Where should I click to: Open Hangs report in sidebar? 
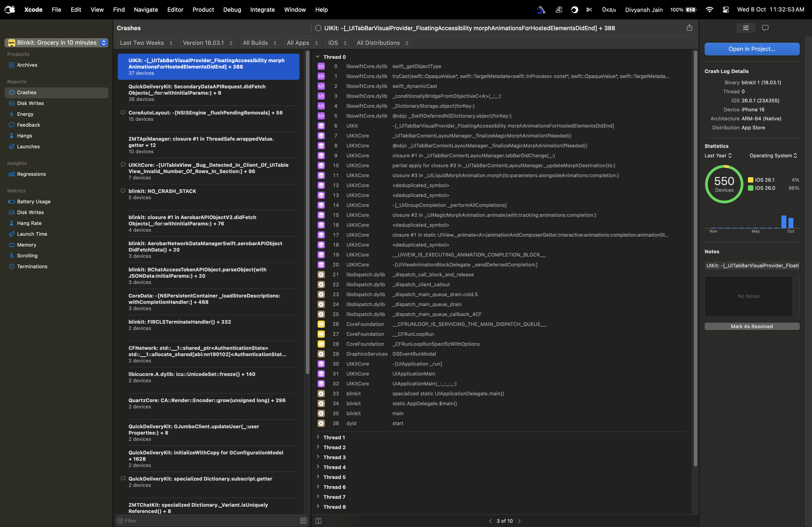pos(25,136)
